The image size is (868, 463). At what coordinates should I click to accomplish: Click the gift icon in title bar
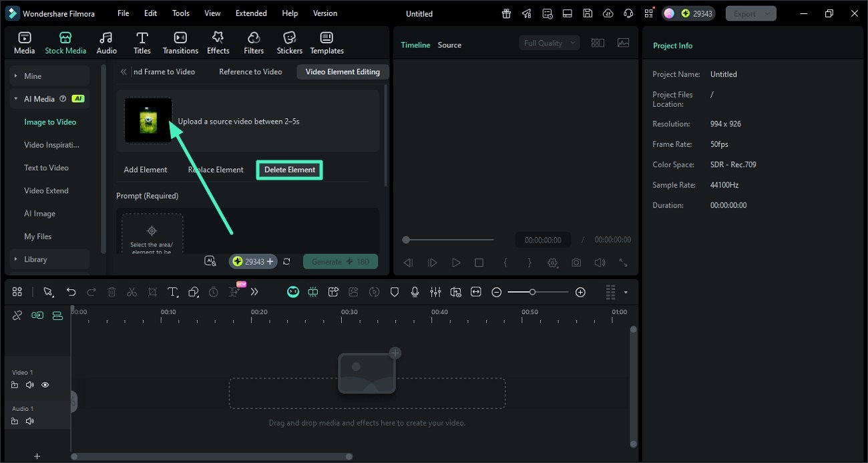point(507,13)
